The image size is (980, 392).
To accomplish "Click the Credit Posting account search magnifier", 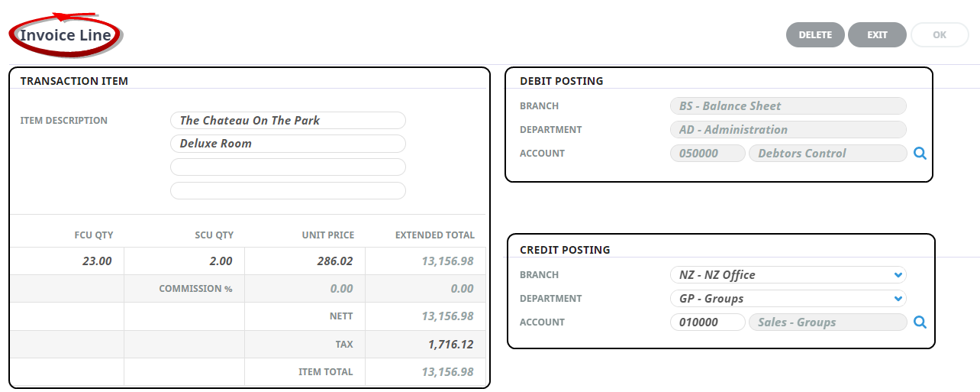I will 920,322.
